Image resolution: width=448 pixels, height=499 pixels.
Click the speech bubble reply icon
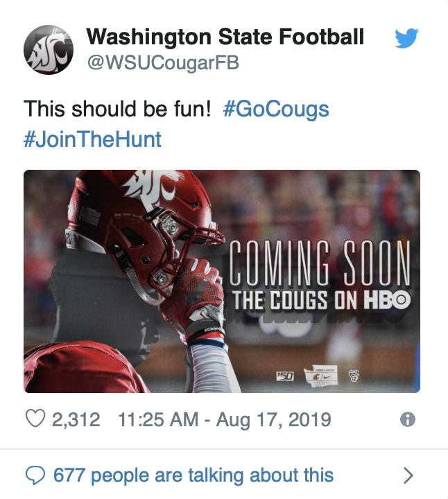[x=34, y=475]
